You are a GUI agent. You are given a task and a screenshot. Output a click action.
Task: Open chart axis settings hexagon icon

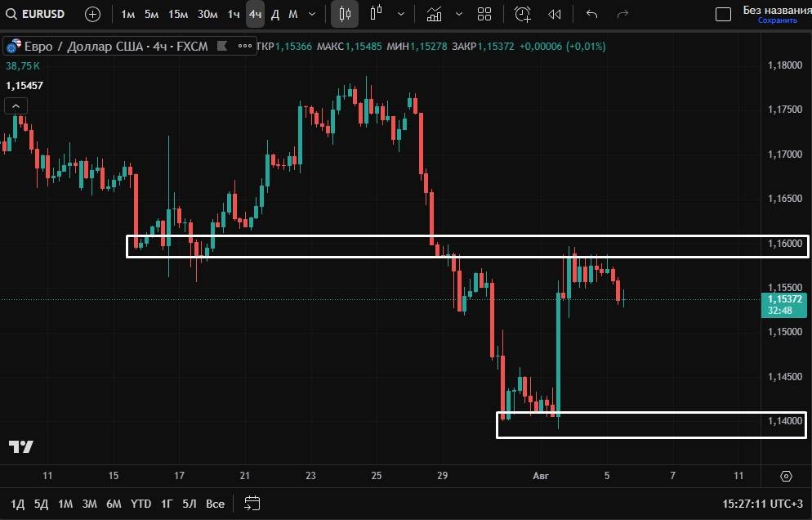point(786,476)
